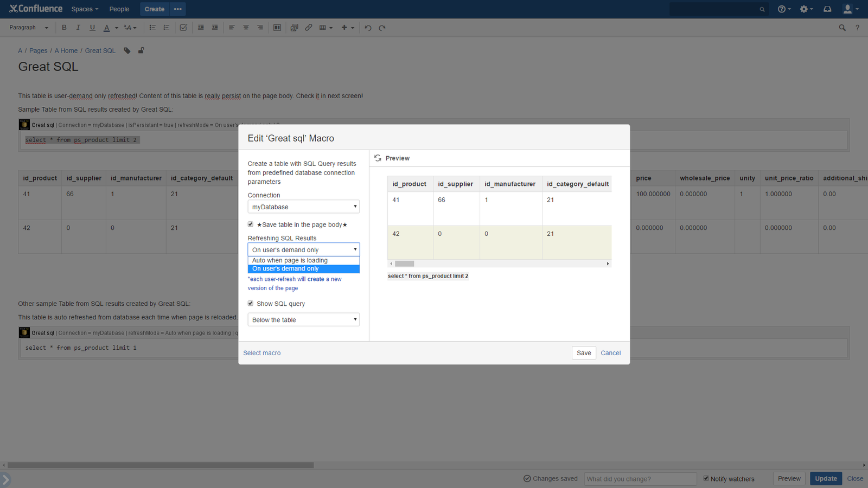Screen dimensions: 868x488
Task: Open notifications tray icon
Action: 827,9
